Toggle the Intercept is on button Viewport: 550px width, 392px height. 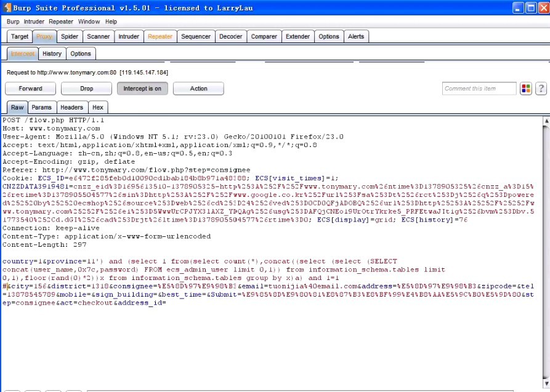pos(142,89)
